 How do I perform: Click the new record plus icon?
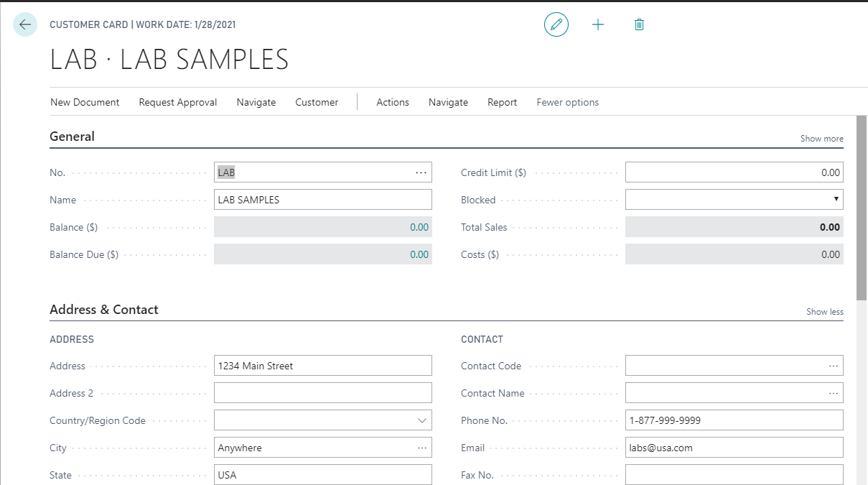pyautogui.click(x=598, y=24)
